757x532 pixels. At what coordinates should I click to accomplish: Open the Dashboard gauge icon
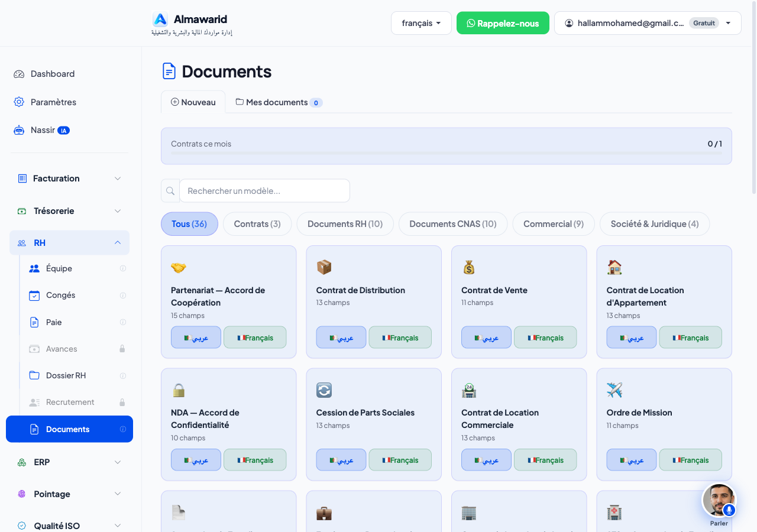click(19, 74)
